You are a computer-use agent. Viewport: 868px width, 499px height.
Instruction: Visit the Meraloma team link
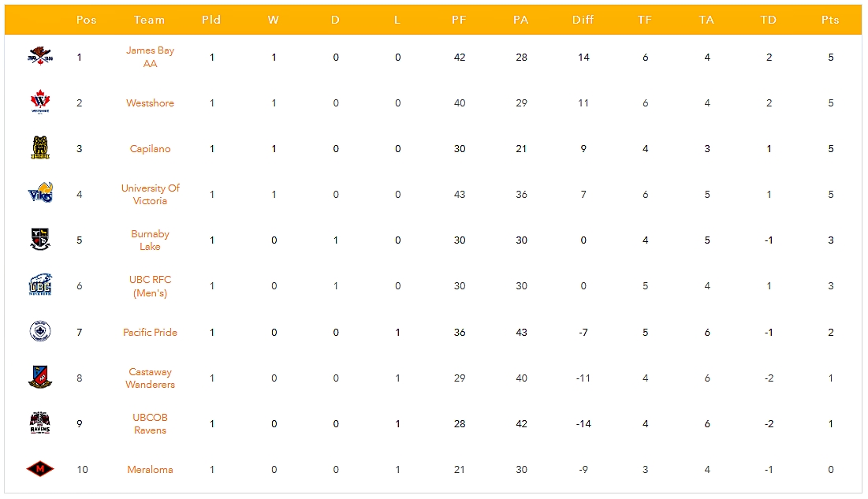pos(150,470)
